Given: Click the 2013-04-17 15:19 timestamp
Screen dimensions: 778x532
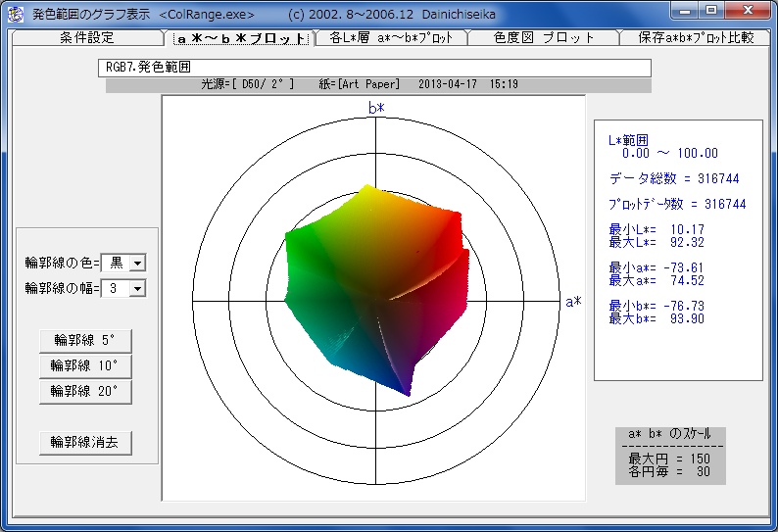Looking at the screenshot, I should coord(468,84).
